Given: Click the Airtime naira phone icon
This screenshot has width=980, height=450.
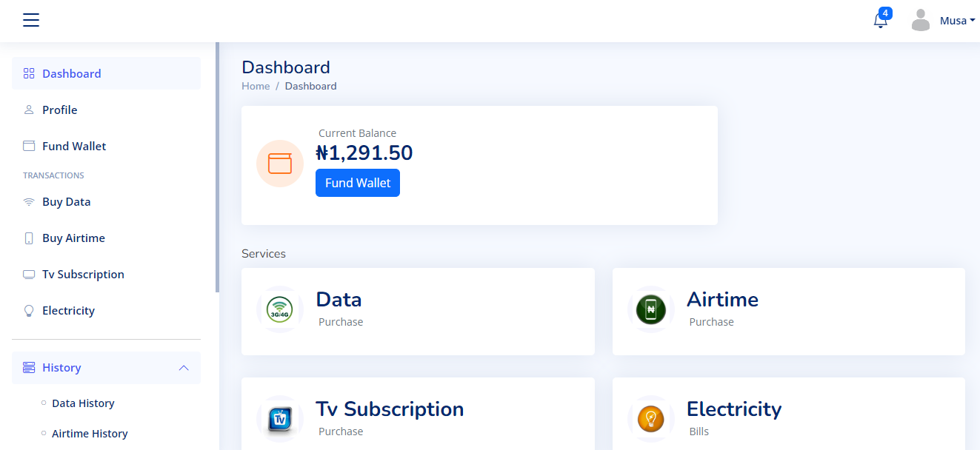Looking at the screenshot, I should point(651,309).
